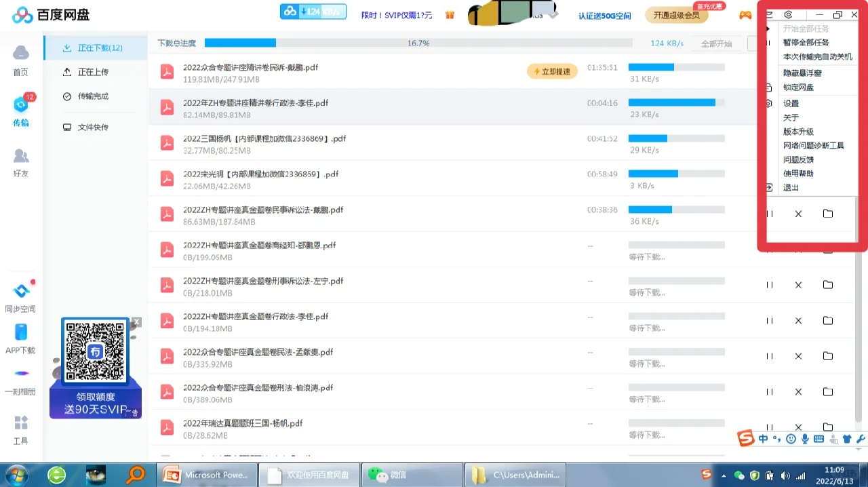The image size is (868, 487).
Task: Open 微信 from the taskbar
Action: click(412, 475)
